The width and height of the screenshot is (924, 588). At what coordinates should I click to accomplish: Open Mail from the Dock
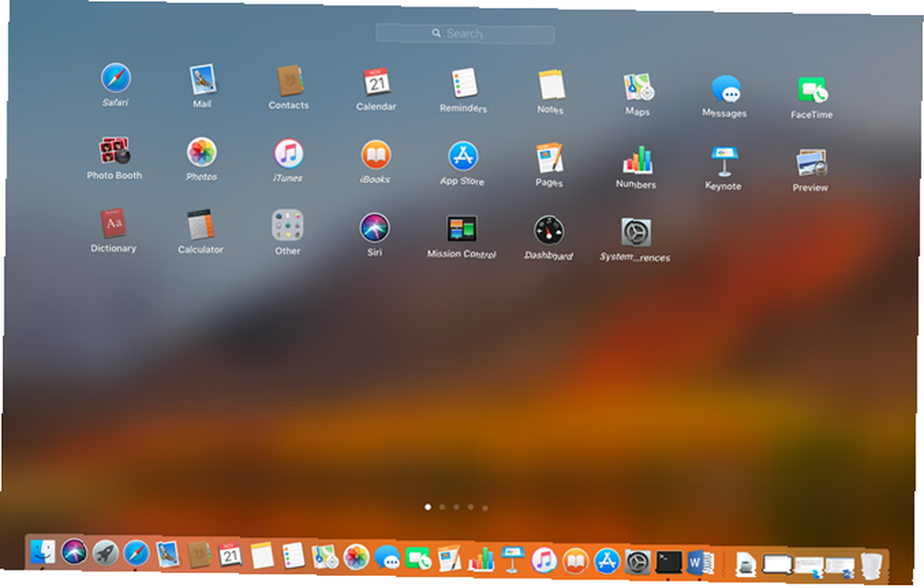click(168, 555)
